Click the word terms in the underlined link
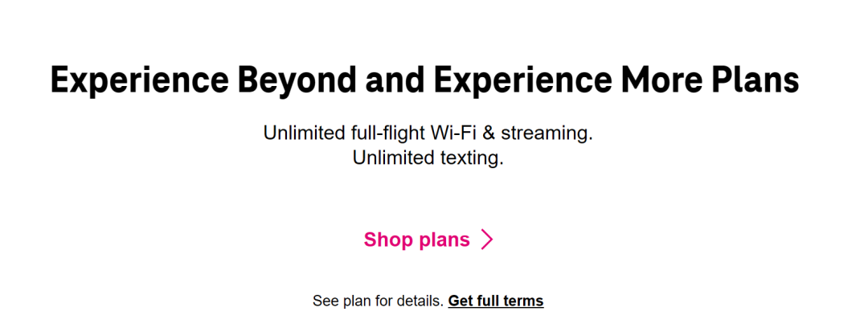Image resolution: width=868 pixels, height=328 pixels. (524, 301)
